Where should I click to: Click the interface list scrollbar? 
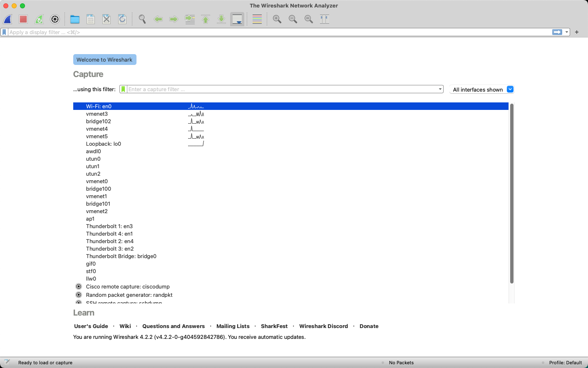click(x=511, y=194)
